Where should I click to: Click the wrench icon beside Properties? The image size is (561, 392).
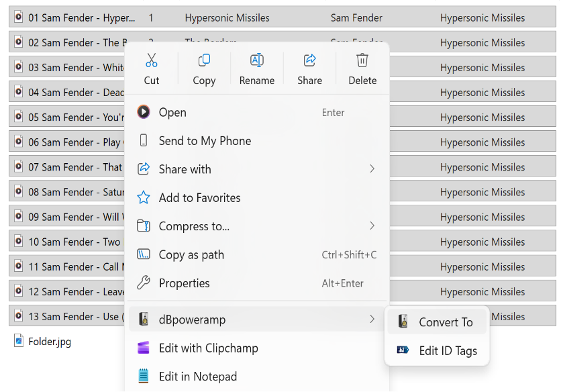144,283
